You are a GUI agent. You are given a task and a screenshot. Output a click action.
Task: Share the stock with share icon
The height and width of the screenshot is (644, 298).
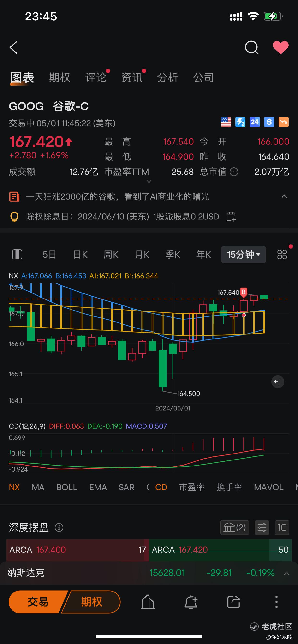pos(234,602)
